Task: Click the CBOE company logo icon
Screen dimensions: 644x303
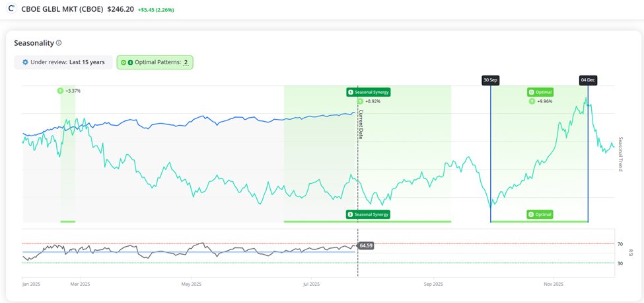Action: point(11,9)
